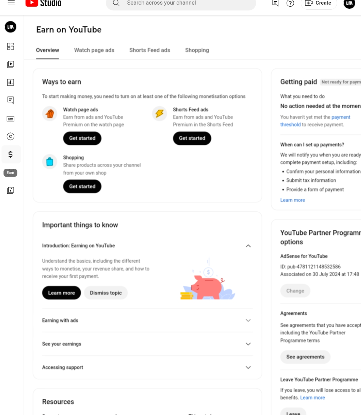Image resolution: width=361 pixels, height=415 pixels.
Task: Click the Change button under AdSense for YouTube
Action: coord(295,291)
